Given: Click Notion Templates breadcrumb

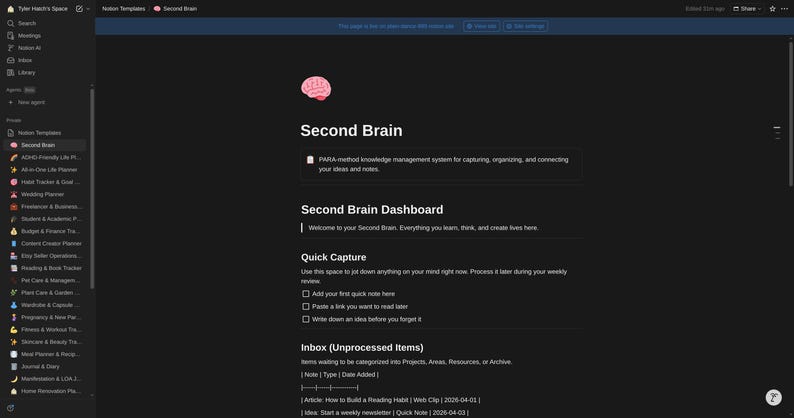Looking at the screenshot, I should [124, 9].
